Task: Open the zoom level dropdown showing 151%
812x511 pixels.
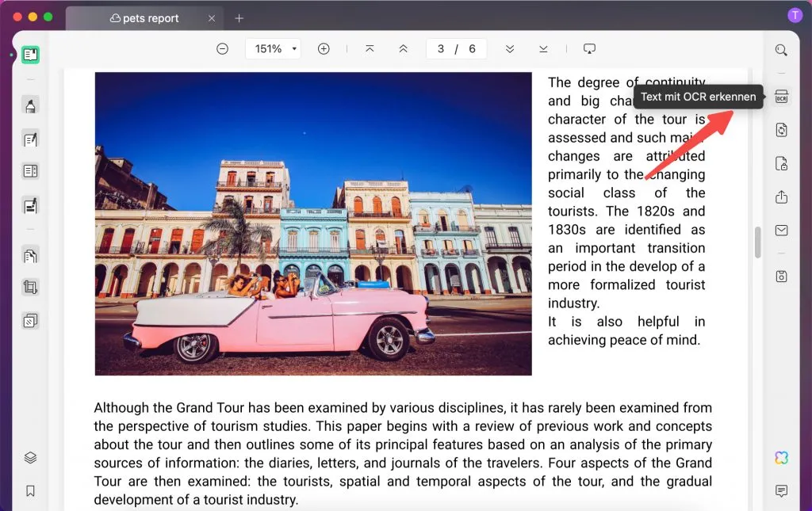Action: (x=273, y=48)
